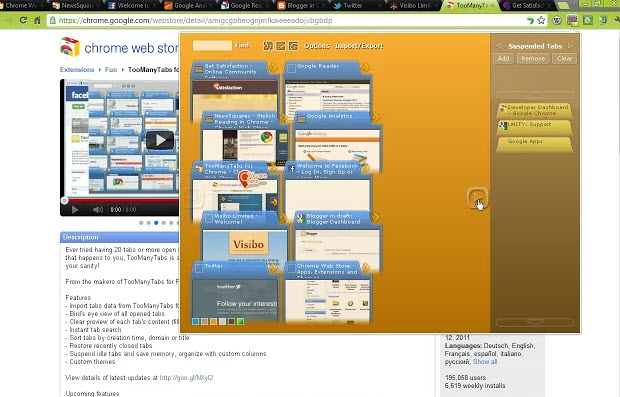
Task: Suspend the Google Analytics tab via its arrow
Action: pyautogui.click(x=375, y=118)
